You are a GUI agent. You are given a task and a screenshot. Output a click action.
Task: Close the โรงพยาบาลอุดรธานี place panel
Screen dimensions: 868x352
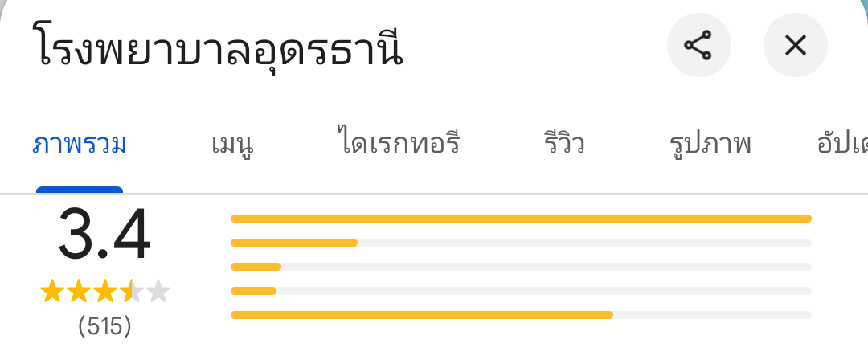pos(795,46)
